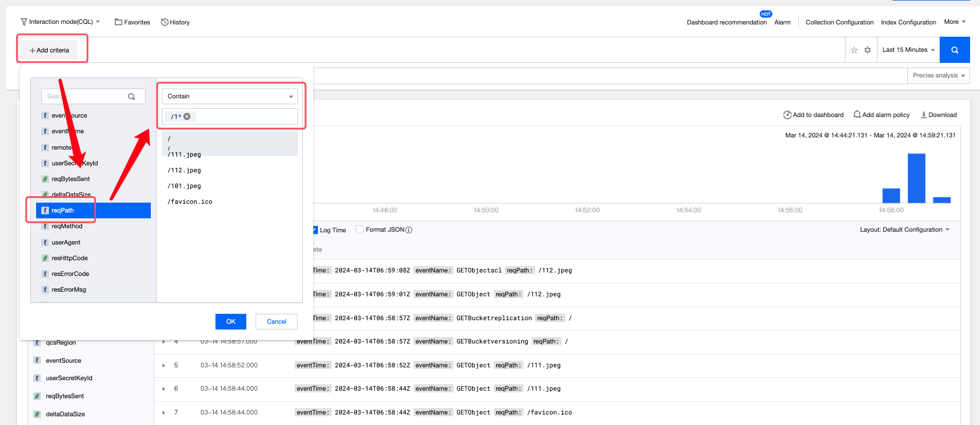The image size is (980, 425).
Task: Open the Contain operator dropdown
Action: [x=230, y=97]
